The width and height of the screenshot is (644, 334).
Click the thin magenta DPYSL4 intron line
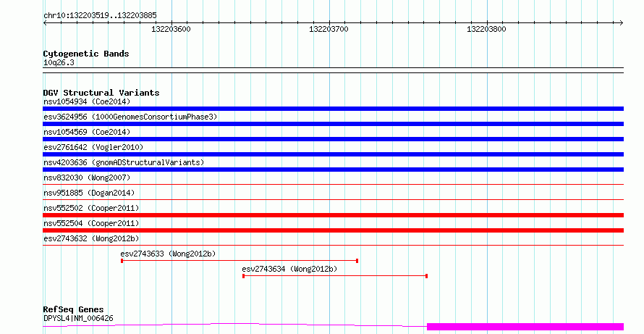coord(235,325)
